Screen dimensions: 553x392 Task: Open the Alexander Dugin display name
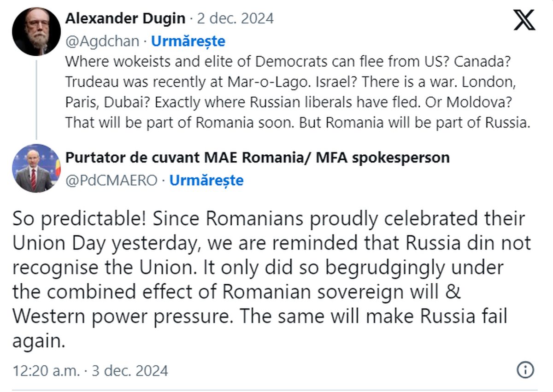click(125, 18)
